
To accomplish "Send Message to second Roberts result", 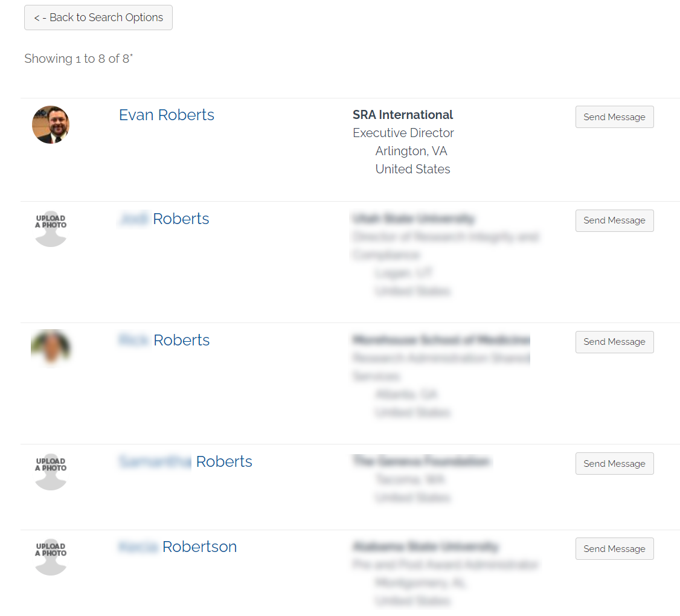I will click(614, 220).
